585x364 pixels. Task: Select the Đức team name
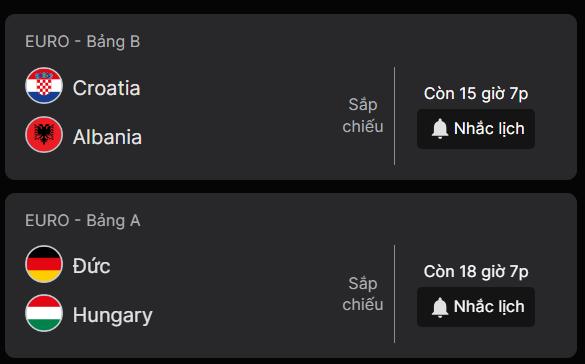91,266
